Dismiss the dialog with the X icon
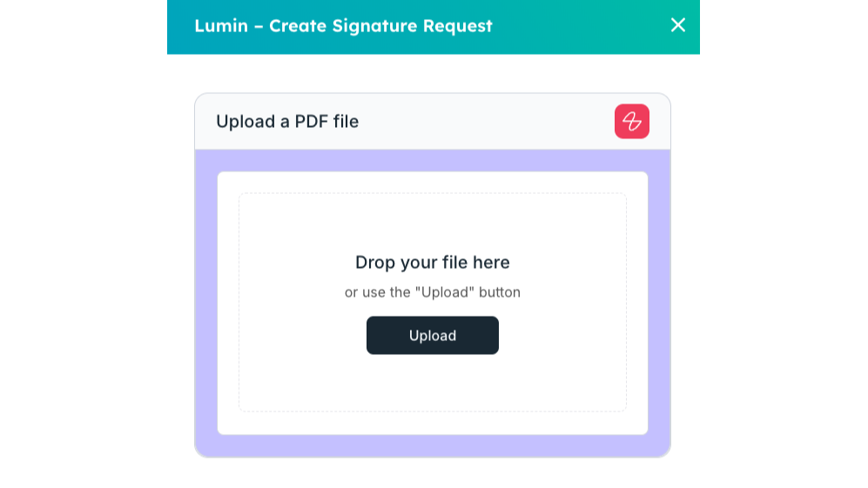868x488 pixels. coord(677,25)
